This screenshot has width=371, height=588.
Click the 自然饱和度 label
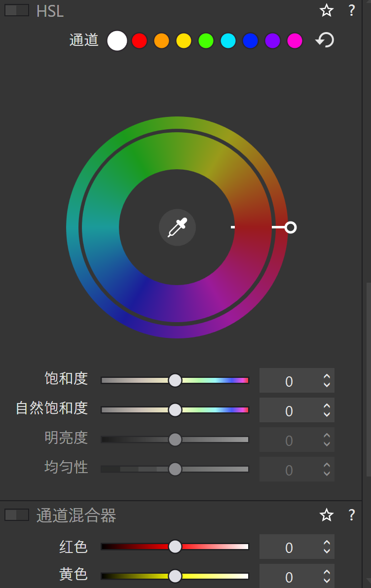52,408
